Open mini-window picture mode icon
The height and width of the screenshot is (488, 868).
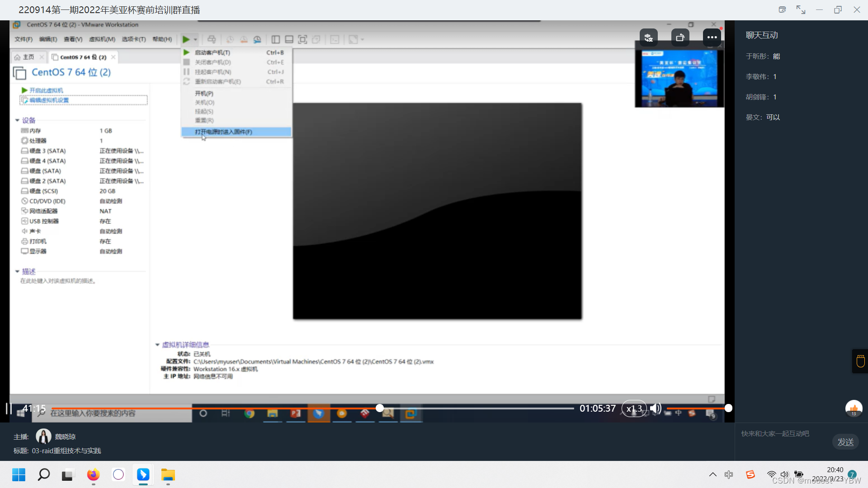point(782,9)
